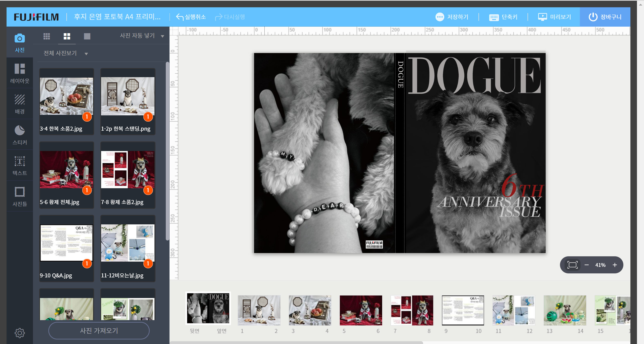Screen dimensions: 644x344
Task: Click usage badge on 7-8 황제 소품2.jpg
Action: tap(148, 190)
